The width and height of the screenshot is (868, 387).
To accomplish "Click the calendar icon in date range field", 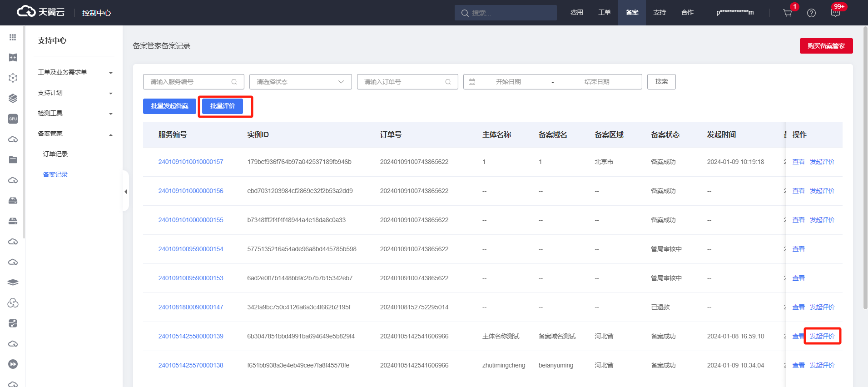I will point(472,82).
